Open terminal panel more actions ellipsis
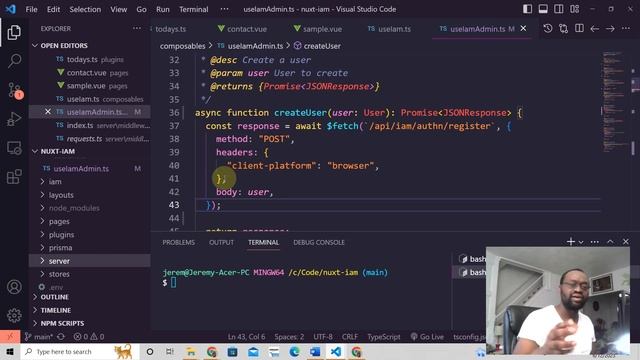The image size is (640, 360). click(x=595, y=242)
